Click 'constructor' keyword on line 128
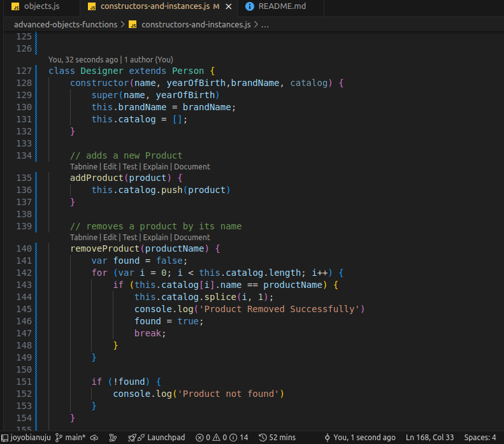Image resolution: width=504 pixels, height=444 pixels. 99,83
